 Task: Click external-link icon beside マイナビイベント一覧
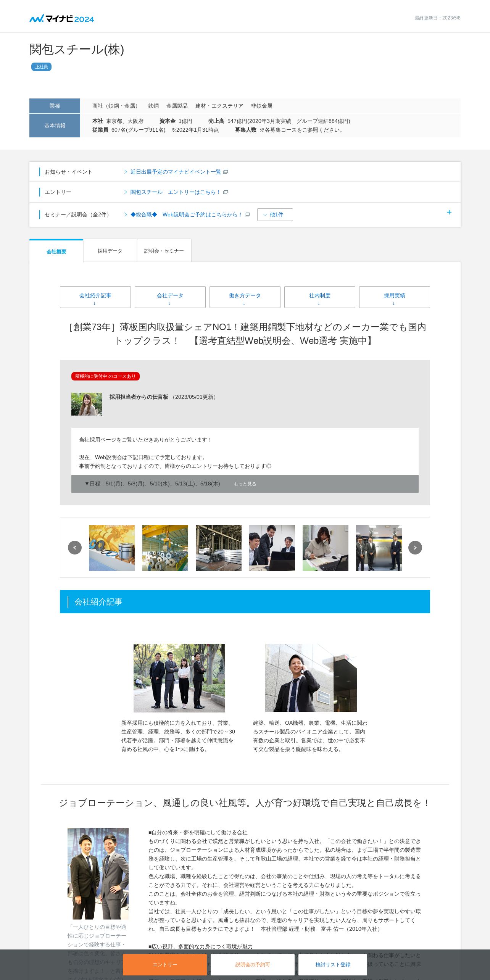tap(226, 172)
